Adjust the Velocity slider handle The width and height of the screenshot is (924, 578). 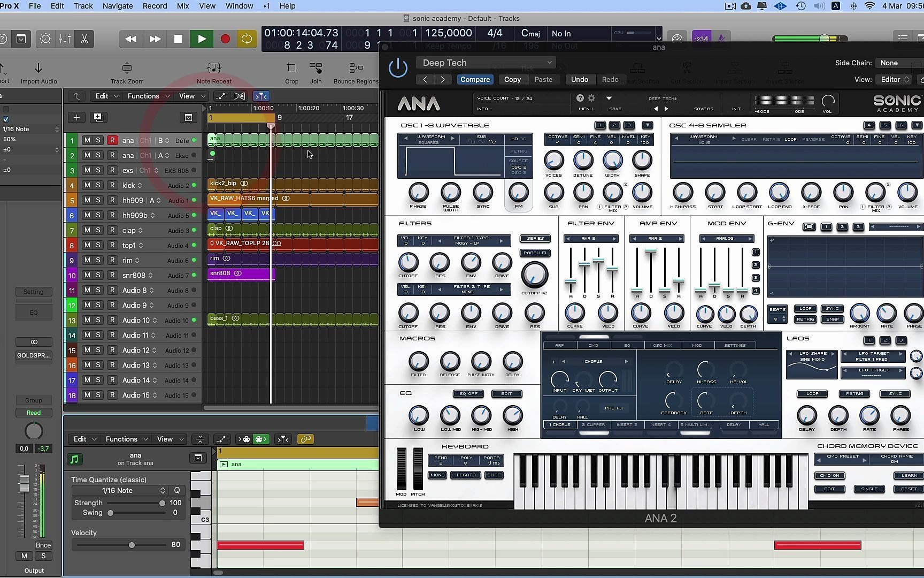[x=132, y=545]
